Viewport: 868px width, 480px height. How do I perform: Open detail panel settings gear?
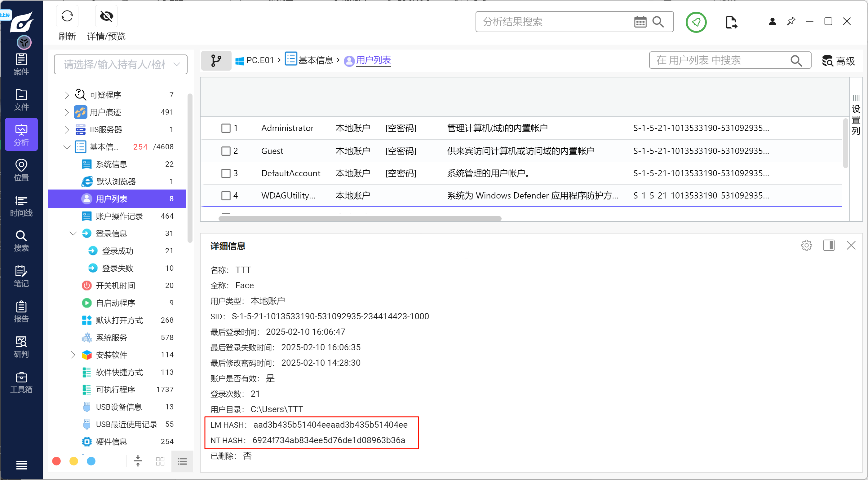(x=806, y=245)
